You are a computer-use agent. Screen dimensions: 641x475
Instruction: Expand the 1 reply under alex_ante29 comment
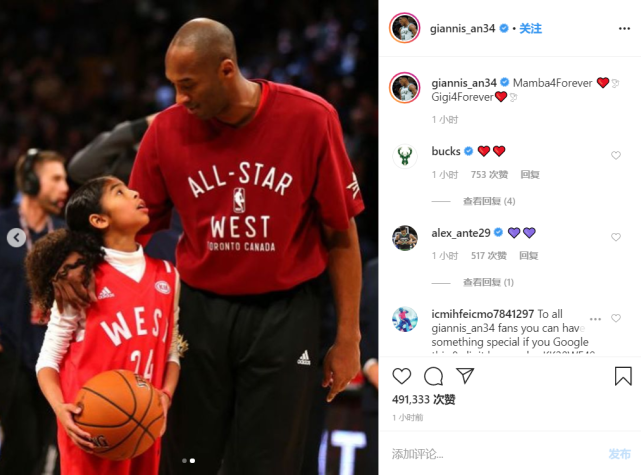coord(488,282)
